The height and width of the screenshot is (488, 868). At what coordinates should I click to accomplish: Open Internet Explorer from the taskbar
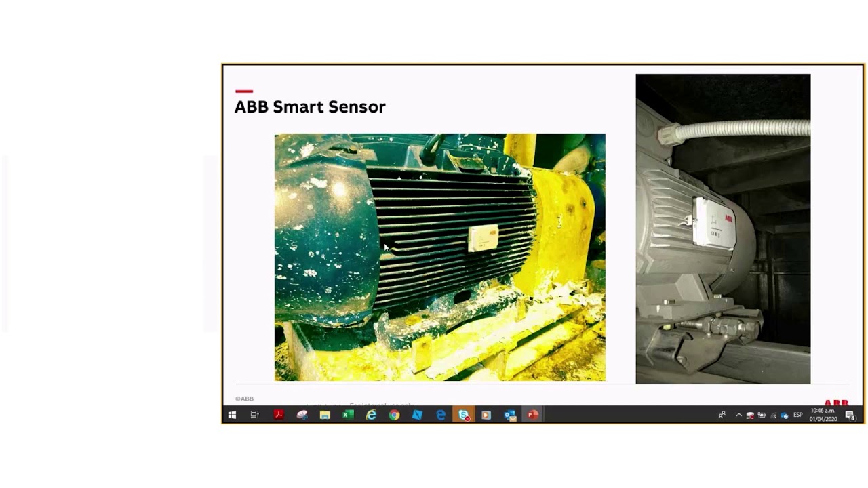(371, 415)
